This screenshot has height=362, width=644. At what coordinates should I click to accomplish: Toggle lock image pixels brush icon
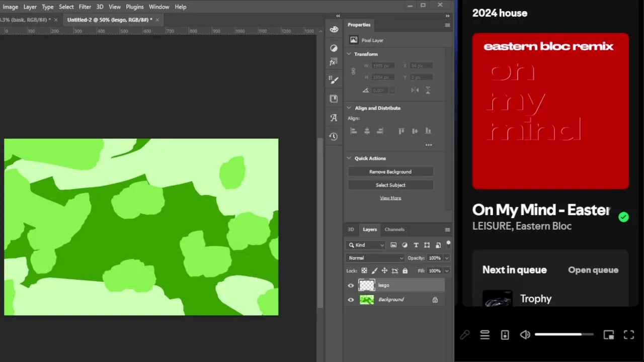tap(374, 270)
